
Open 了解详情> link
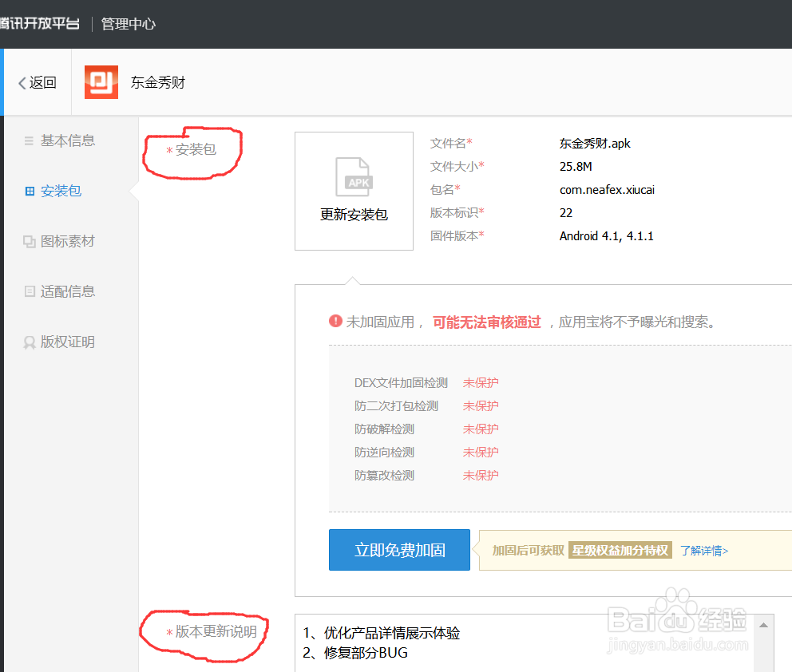(x=704, y=551)
